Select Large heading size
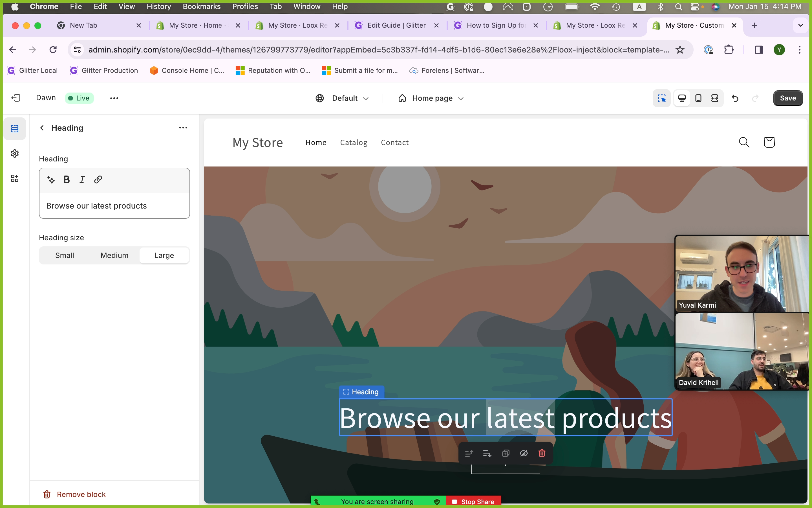This screenshot has width=812, height=508. [164, 255]
